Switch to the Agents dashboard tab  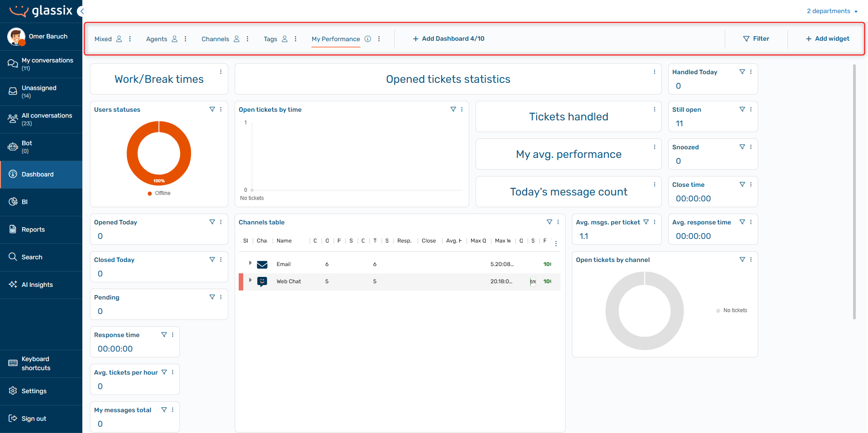156,39
